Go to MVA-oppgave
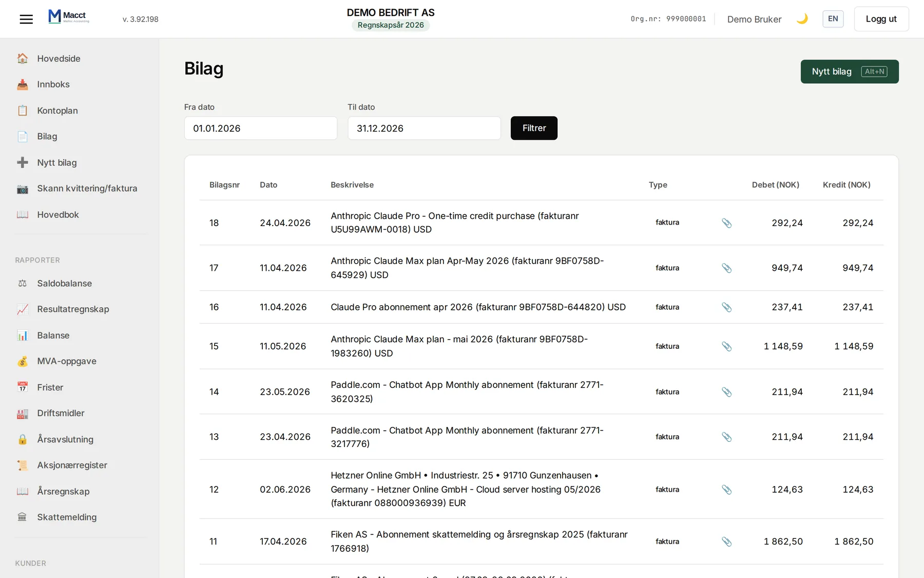 (x=67, y=361)
